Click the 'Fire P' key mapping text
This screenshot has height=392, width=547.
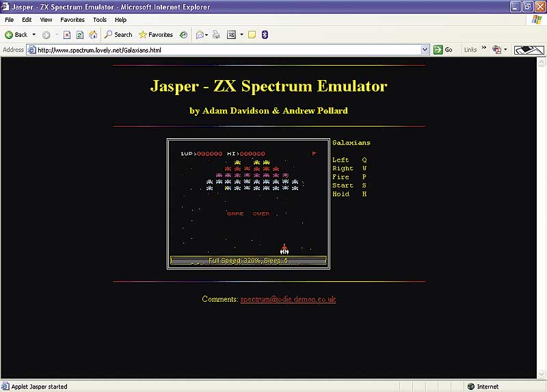[349, 177]
